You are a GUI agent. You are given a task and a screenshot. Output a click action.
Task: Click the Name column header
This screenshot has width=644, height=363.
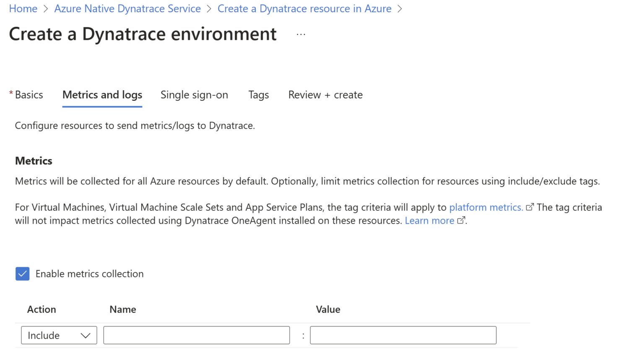(x=123, y=310)
